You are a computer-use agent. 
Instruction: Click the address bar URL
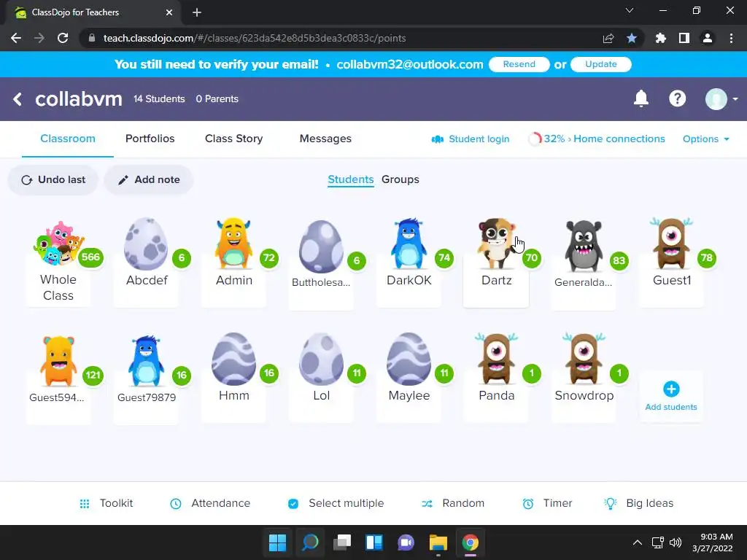point(255,38)
